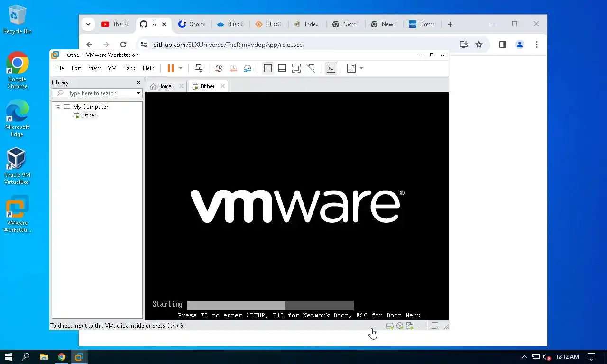Open the File menu in VMware
The height and width of the screenshot is (364, 607).
[x=60, y=68]
